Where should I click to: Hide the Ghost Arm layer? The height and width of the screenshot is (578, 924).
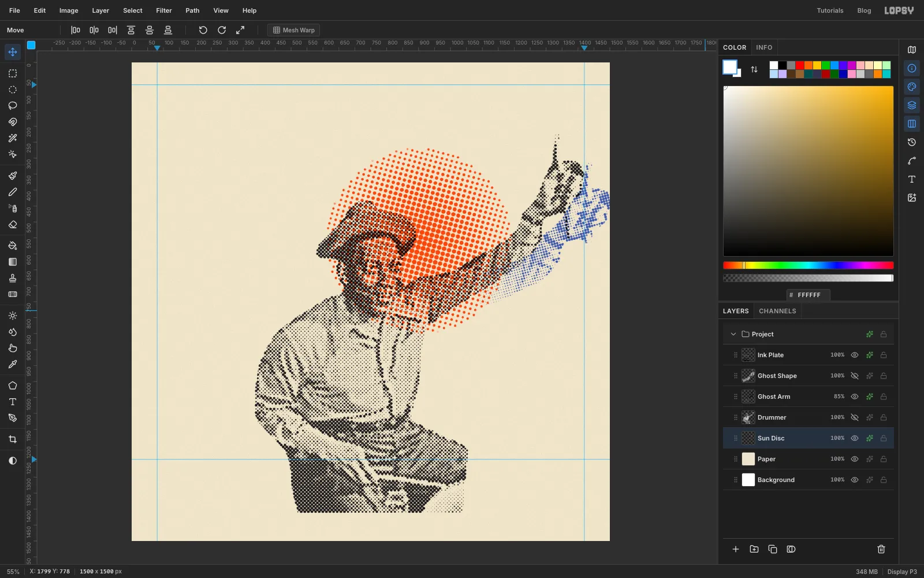coord(855,397)
